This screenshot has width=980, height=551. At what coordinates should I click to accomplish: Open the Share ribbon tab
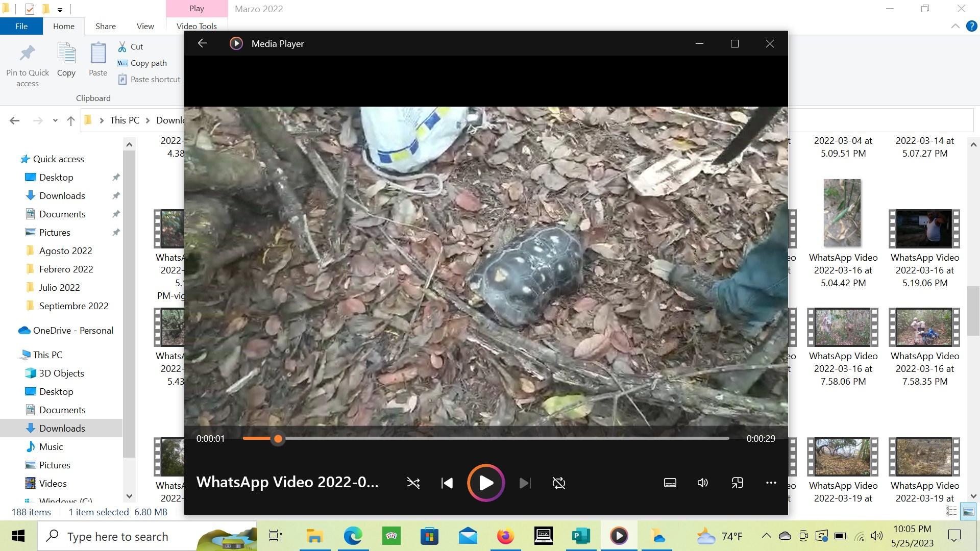tap(105, 26)
